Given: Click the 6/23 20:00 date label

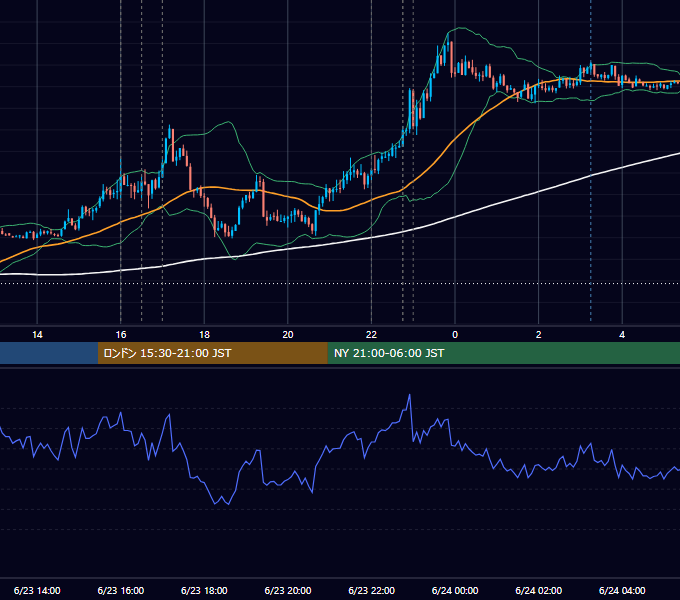Looking at the screenshot, I should click(288, 590).
